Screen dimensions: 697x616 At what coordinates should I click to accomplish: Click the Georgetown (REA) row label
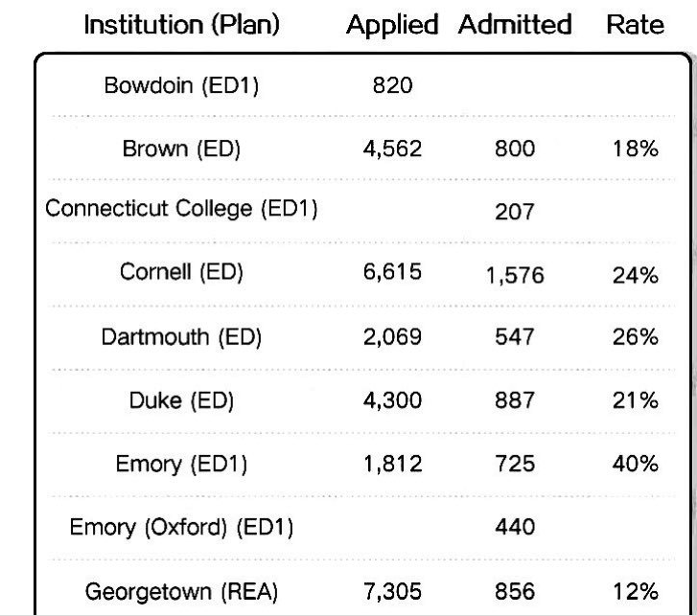click(x=182, y=591)
